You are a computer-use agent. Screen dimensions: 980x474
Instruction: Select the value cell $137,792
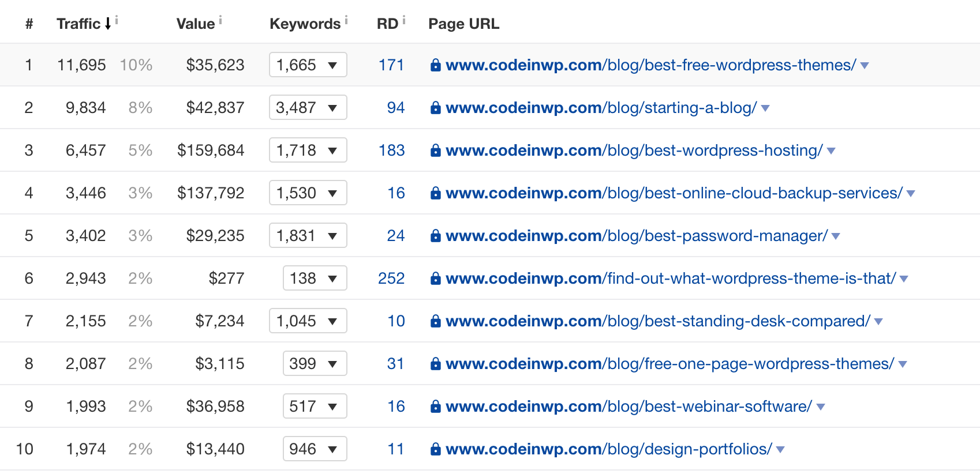coord(211,193)
